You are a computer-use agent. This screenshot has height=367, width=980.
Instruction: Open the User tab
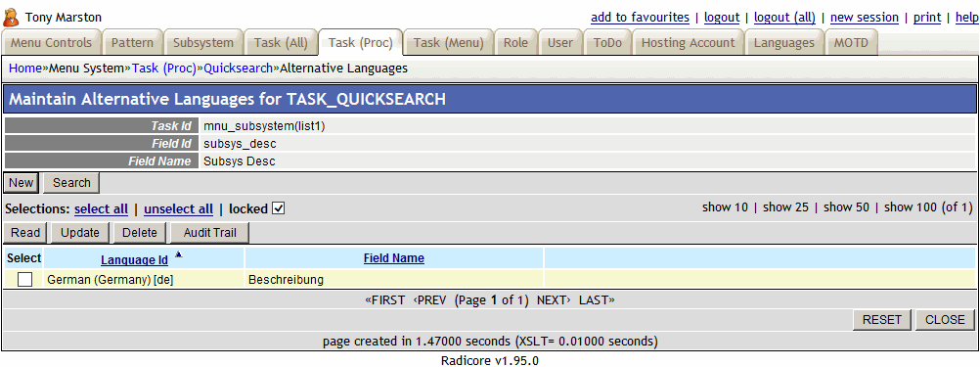point(560,43)
